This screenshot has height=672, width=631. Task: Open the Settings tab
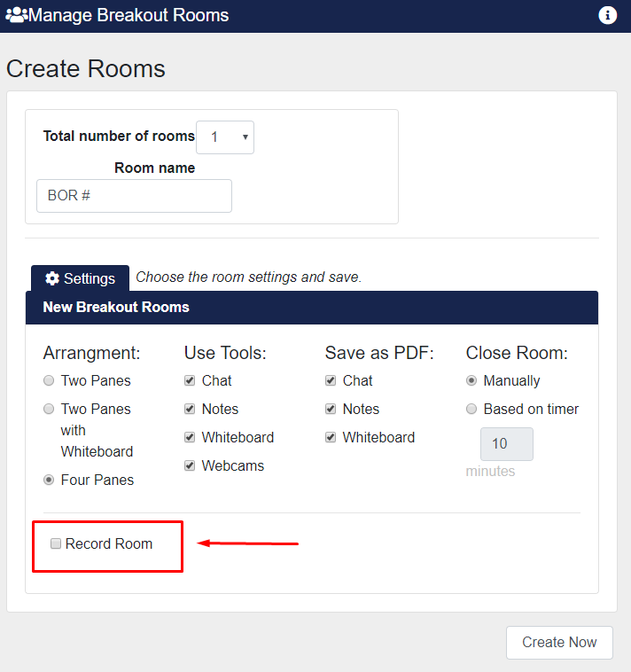80,278
